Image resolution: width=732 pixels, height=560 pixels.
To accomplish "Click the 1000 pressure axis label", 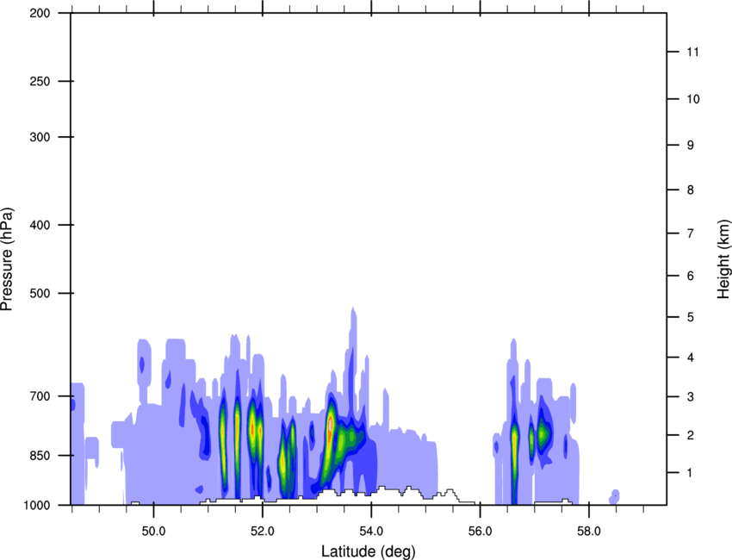I will [x=36, y=505].
